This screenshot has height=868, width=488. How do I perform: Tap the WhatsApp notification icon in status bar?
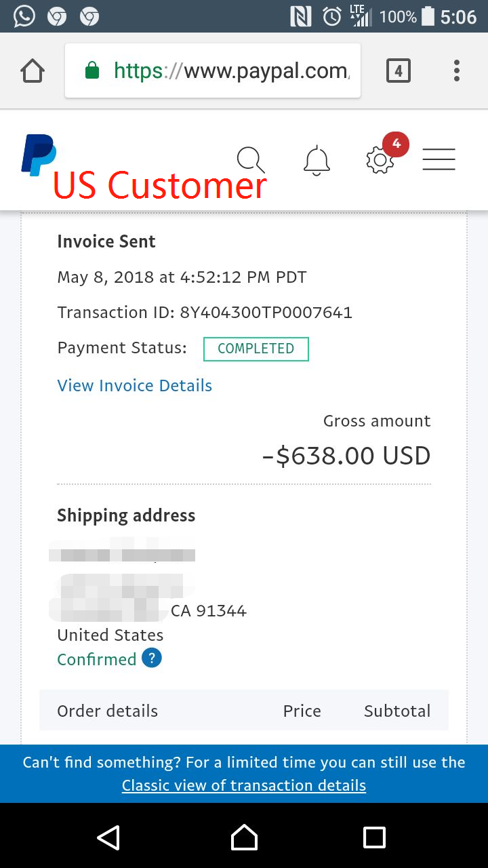coord(24,16)
